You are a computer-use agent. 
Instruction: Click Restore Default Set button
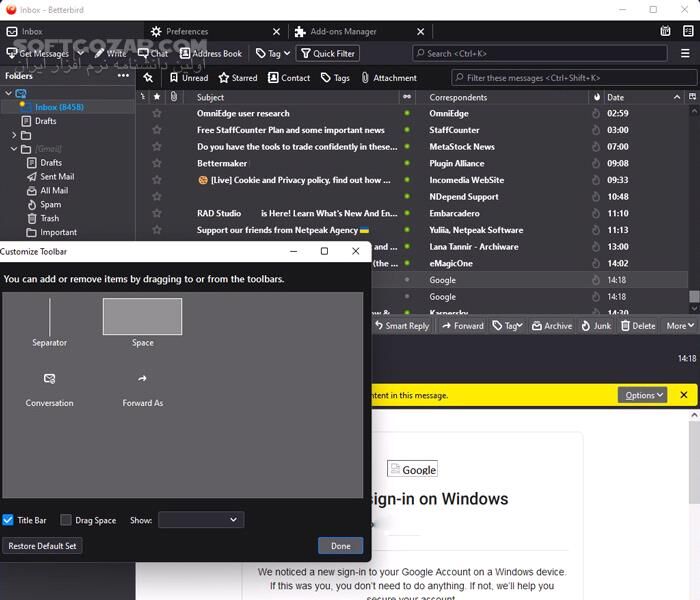(x=42, y=546)
